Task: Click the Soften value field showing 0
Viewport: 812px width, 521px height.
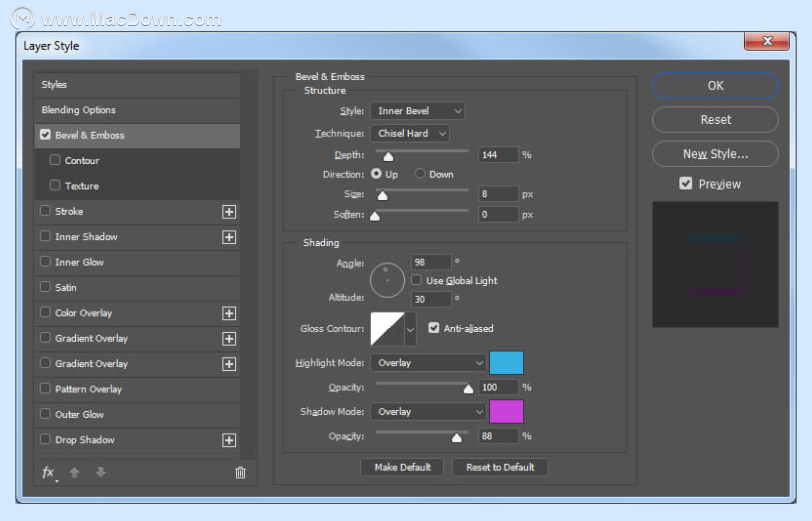Action: coord(498,215)
